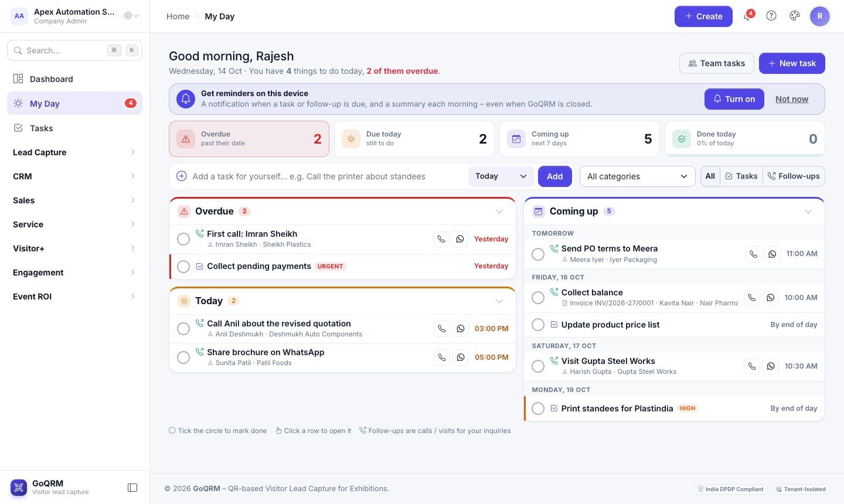WhatsApp icon for Call Anil task

pos(461,329)
